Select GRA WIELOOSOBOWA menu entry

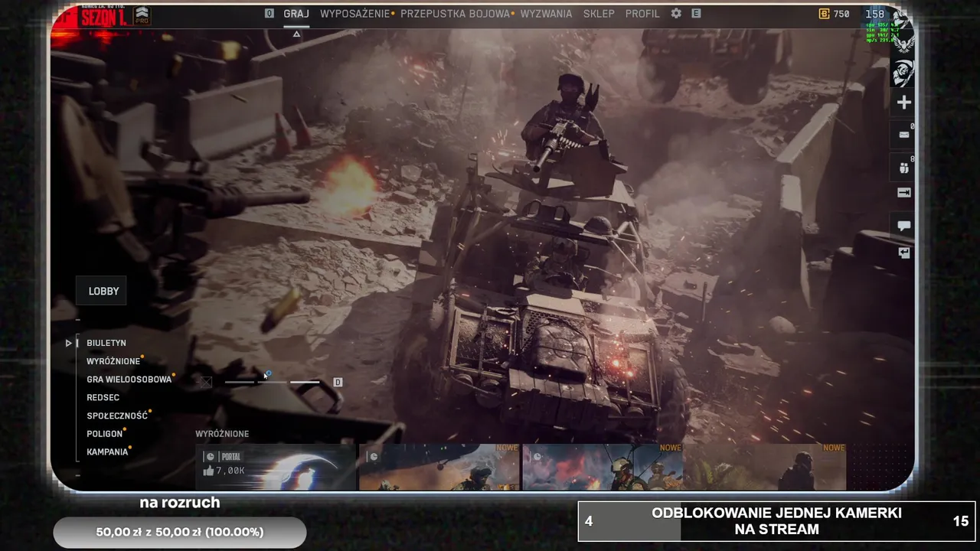[x=129, y=380]
